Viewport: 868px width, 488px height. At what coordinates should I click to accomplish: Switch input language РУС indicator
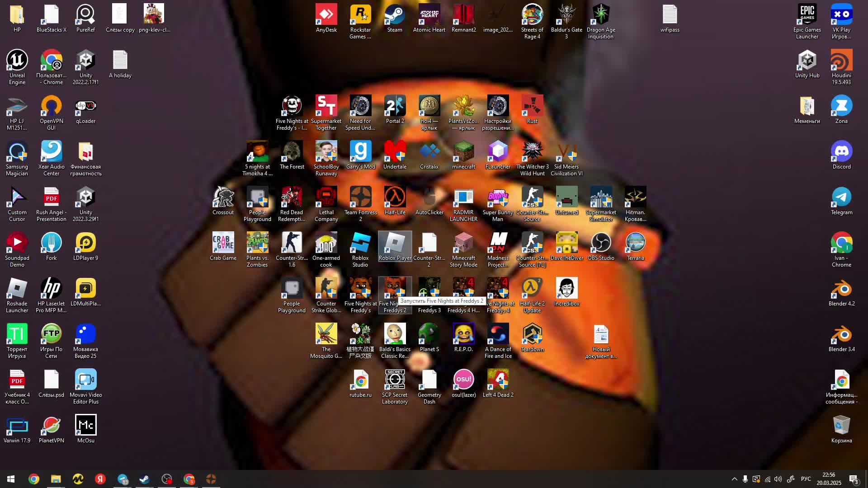click(x=806, y=479)
